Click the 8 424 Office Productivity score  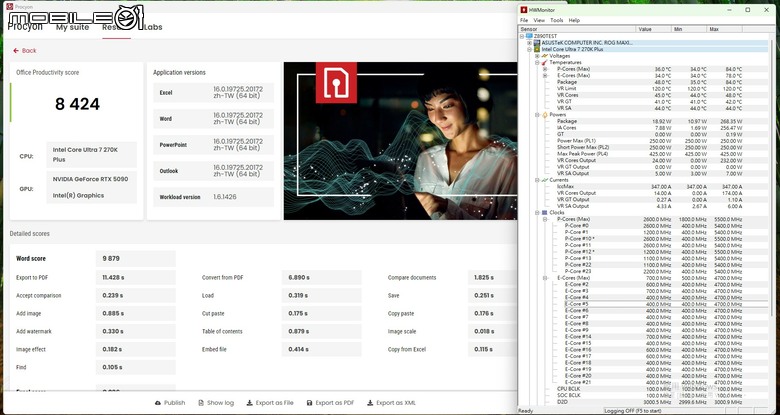77,104
